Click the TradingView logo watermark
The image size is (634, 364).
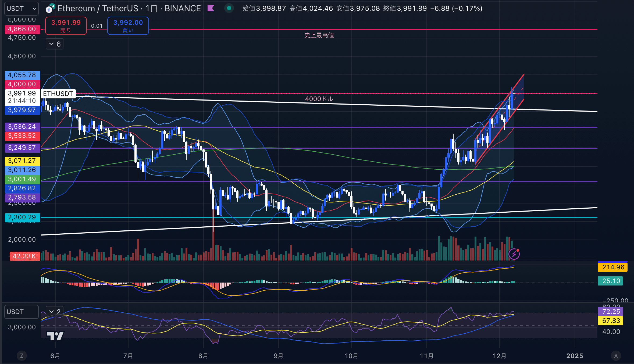pos(55,336)
